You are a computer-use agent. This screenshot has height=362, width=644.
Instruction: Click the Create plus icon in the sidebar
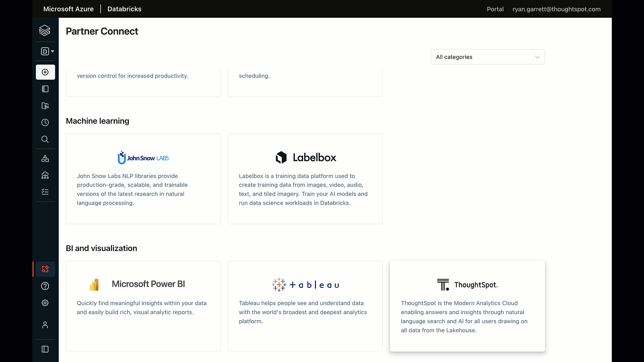click(45, 72)
